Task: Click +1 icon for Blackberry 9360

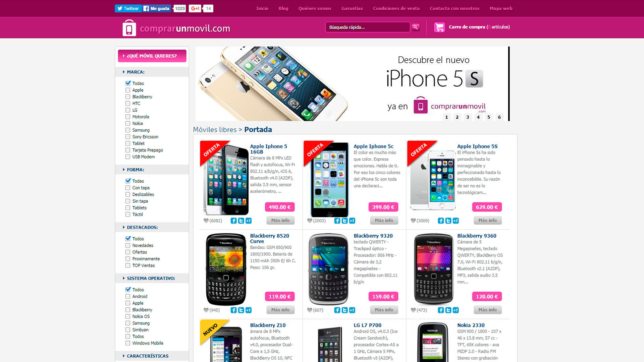Action: click(x=455, y=310)
